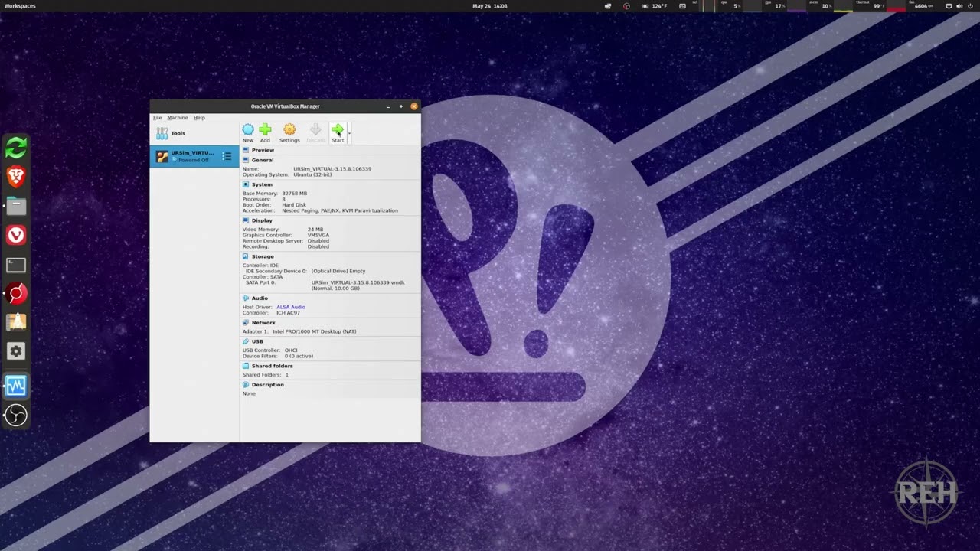Click the General section icon
Screen dimensions: 980x551
tap(246, 160)
